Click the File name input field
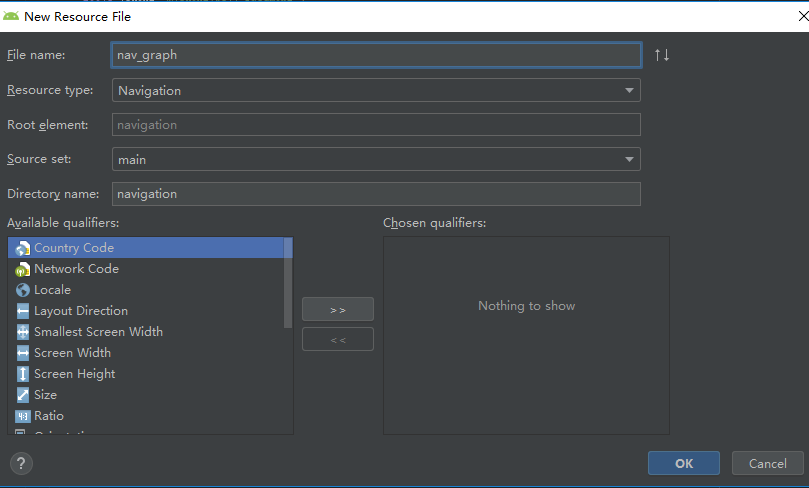Viewport: 809px width, 488px height. point(376,55)
